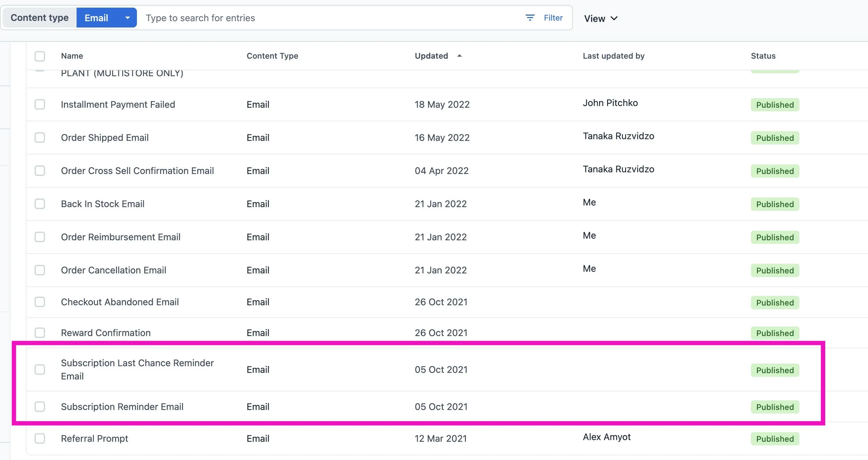868x460 pixels.
Task: Open the Back In Stock Email entry
Action: click(103, 204)
